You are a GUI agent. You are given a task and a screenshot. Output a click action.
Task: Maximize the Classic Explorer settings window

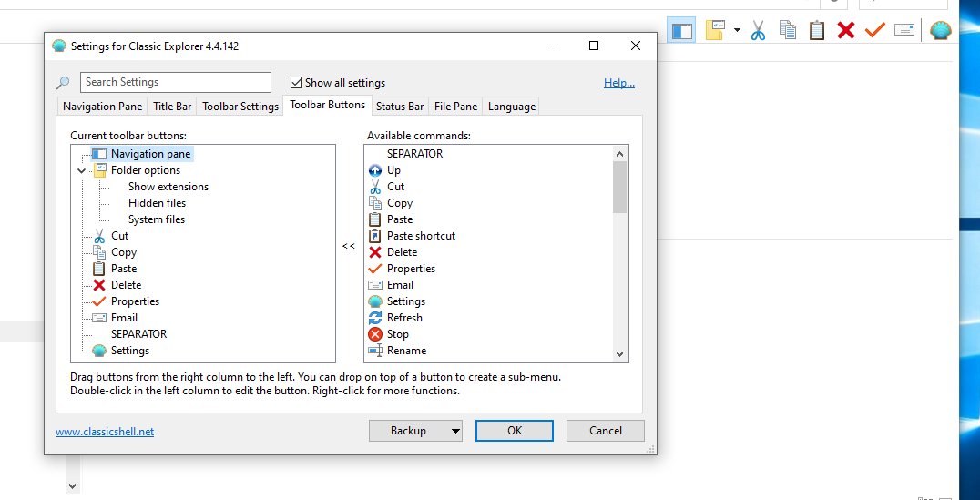(x=594, y=46)
